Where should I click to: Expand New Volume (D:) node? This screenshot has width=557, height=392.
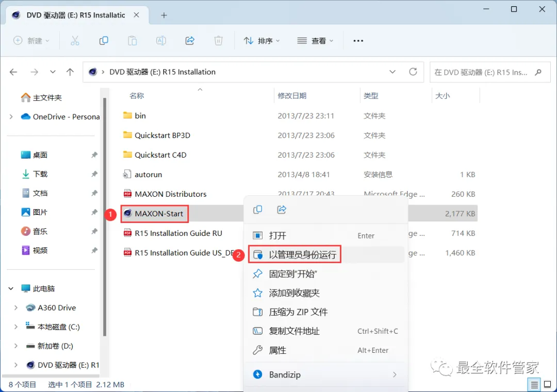click(16, 346)
